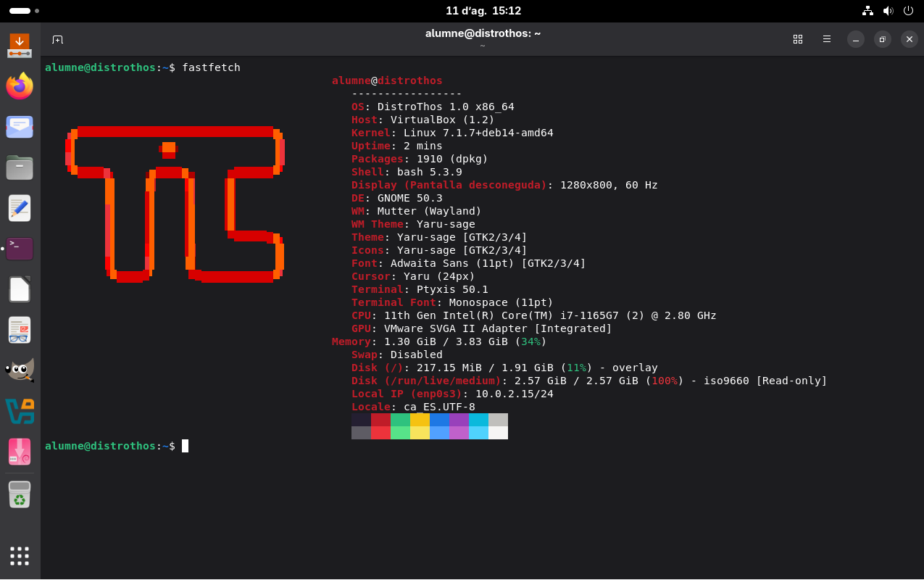Open the Files manager dock icon
Screen dimensions: 924x580
(x=20, y=167)
